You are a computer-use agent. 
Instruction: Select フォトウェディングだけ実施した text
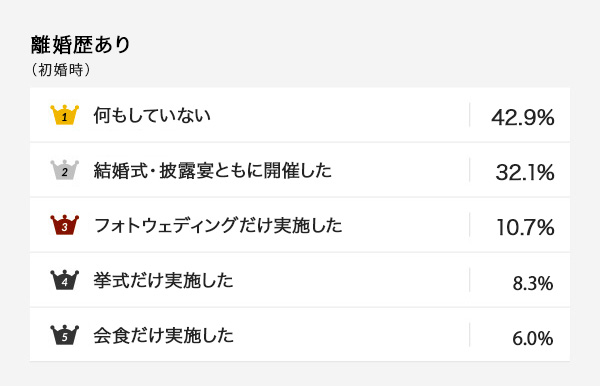click(x=218, y=225)
